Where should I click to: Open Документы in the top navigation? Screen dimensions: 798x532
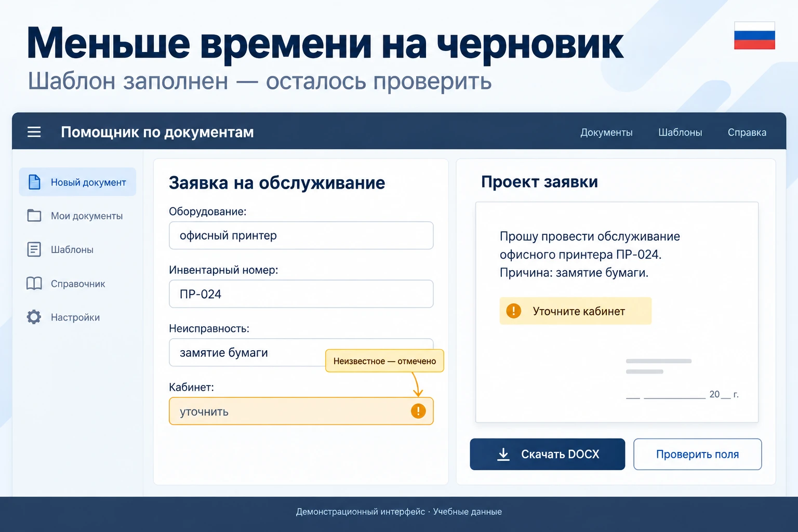tap(606, 132)
